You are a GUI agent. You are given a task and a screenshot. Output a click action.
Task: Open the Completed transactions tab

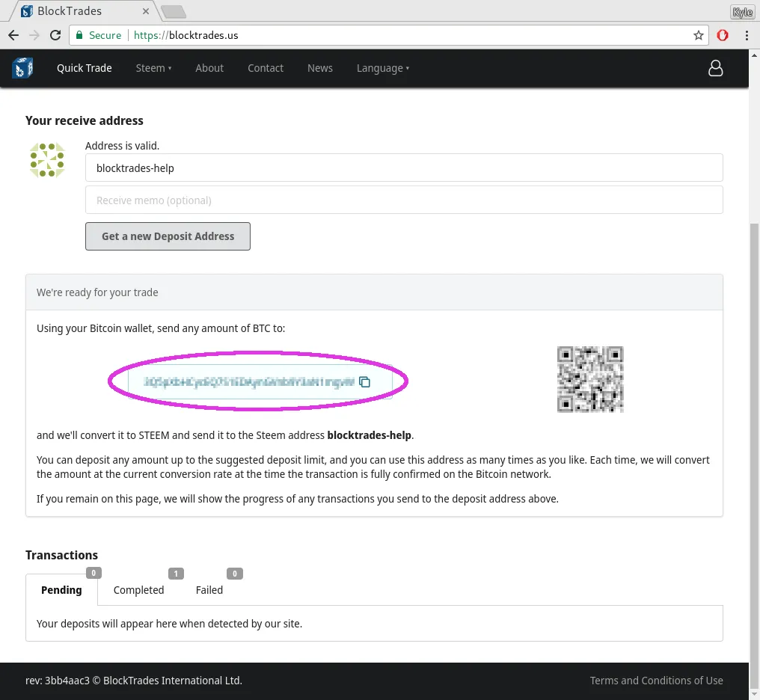[138, 590]
